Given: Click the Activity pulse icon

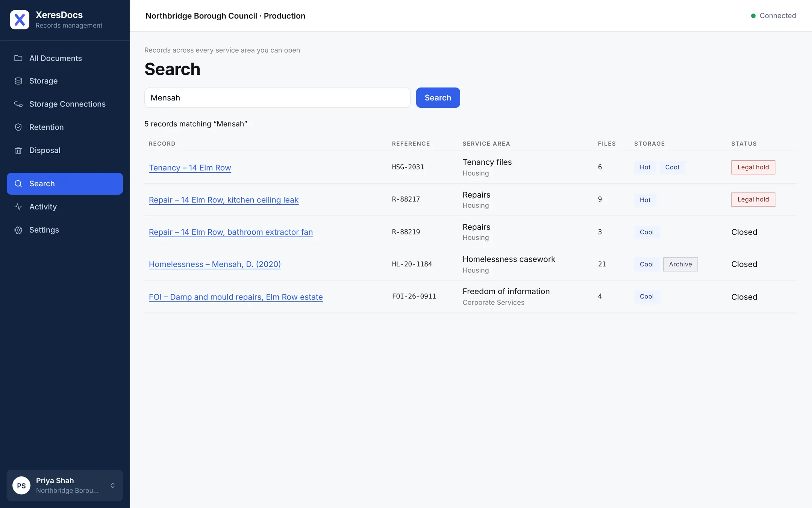Looking at the screenshot, I should 18,207.
